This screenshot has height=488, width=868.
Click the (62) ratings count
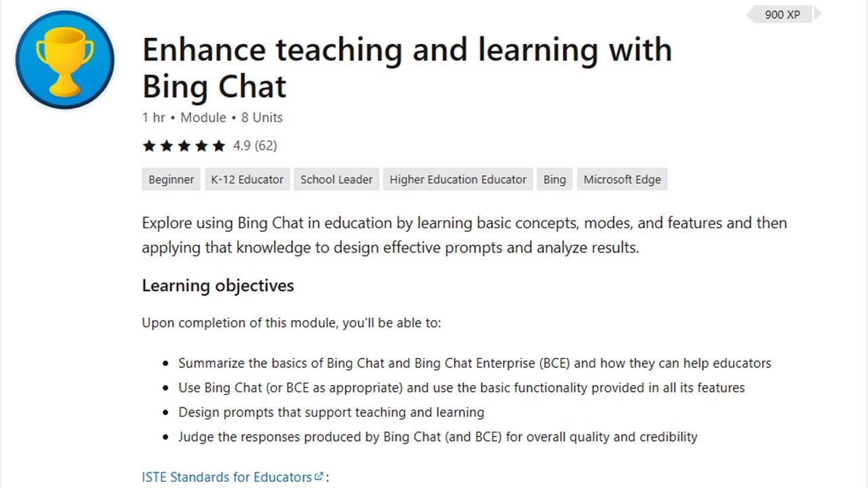pyautogui.click(x=266, y=146)
